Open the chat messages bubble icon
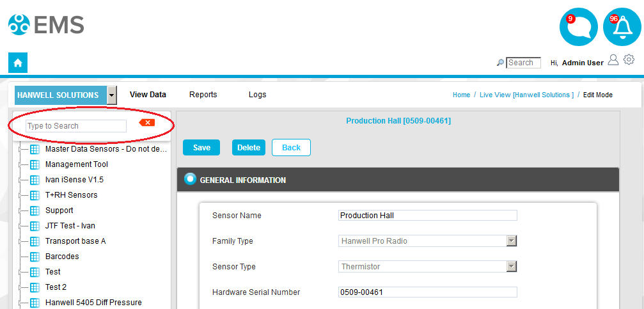This screenshot has height=309, width=644. [x=578, y=28]
